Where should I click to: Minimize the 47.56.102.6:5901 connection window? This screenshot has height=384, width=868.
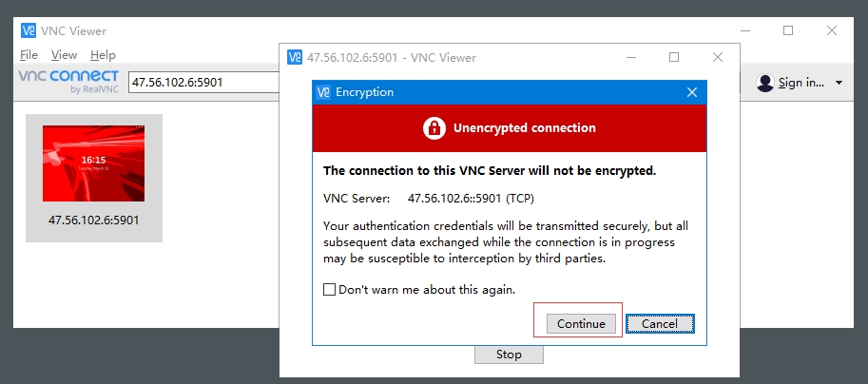[631, 57]
